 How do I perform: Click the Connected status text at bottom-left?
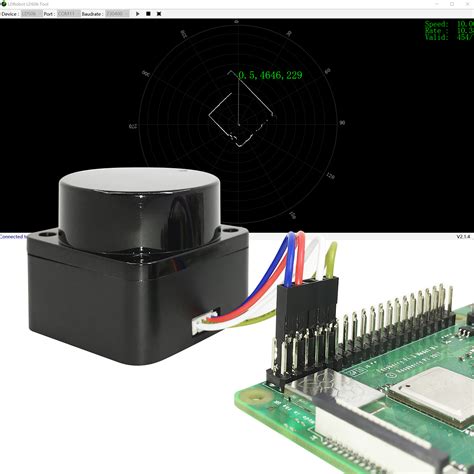pyautogui.click(x=13, y=237)
